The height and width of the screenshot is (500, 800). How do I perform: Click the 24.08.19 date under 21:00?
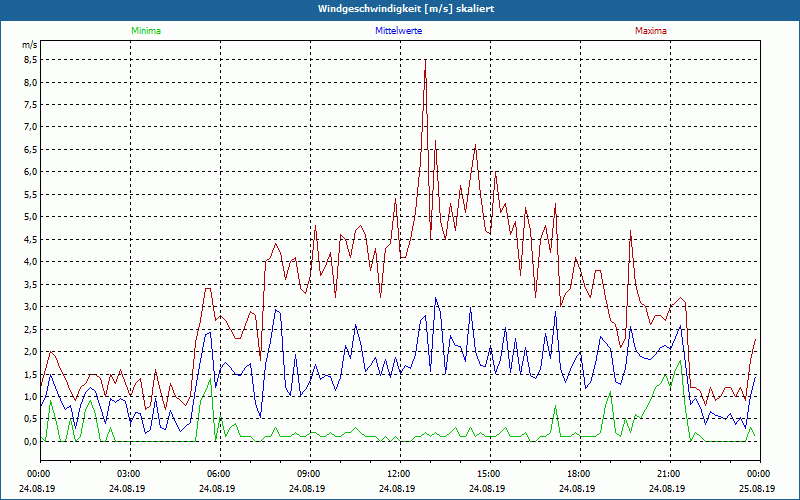pyautogui.click(x=667, y=488)
